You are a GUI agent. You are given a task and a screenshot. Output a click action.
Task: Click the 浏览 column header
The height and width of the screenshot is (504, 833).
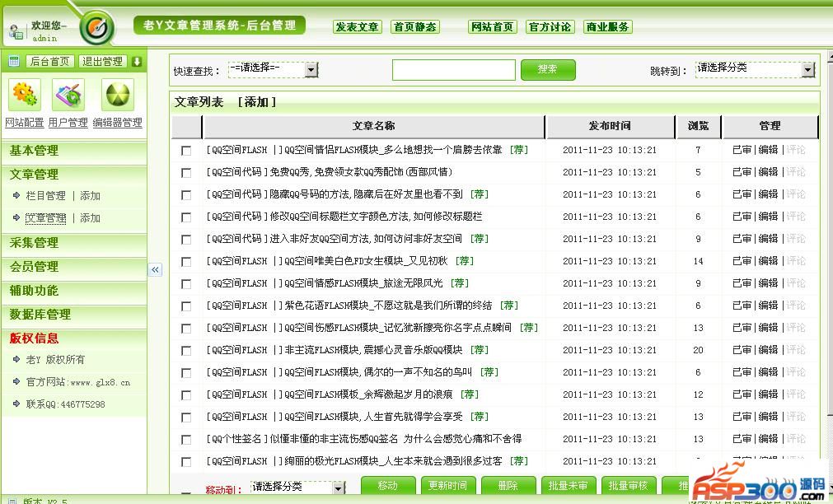coord(698,126)
